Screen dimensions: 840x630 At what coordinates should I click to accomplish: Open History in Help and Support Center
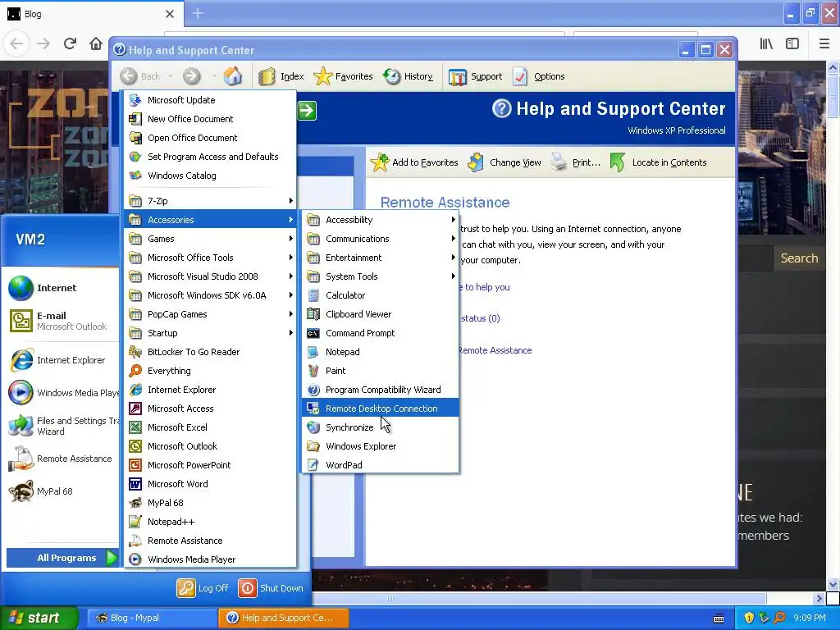(x=409, y=76)
